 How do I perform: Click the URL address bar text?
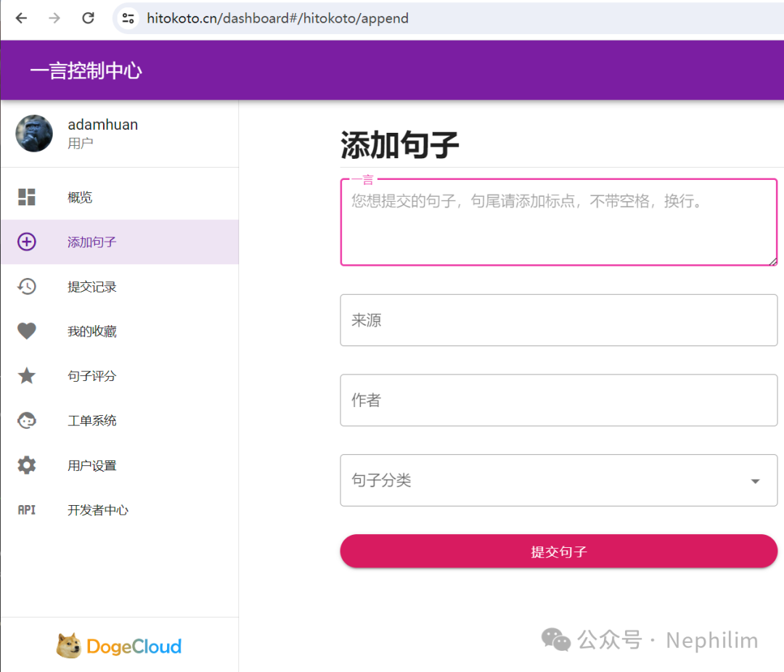coord(277,18)
